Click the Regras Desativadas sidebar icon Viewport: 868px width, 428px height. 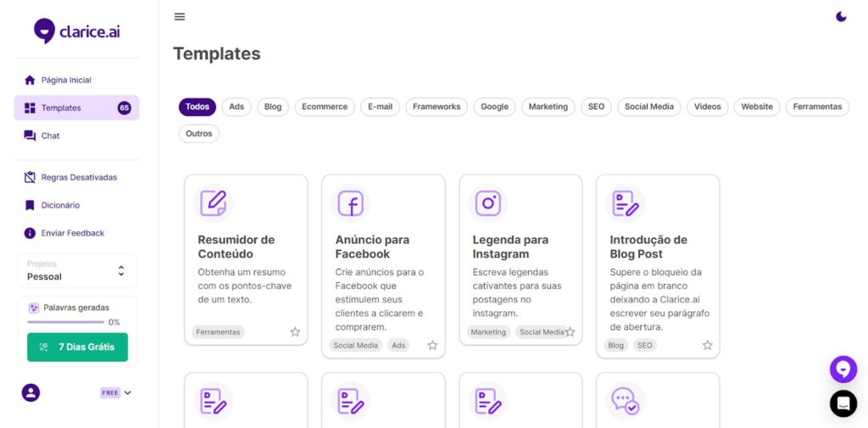tap(31, 178)
